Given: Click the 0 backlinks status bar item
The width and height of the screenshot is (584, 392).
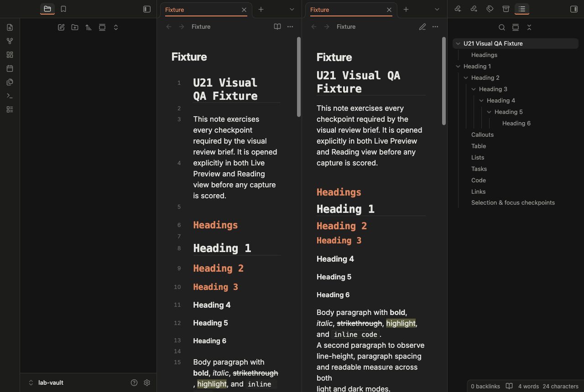Looking at the screenshot, I should click(x=485, y=386).
